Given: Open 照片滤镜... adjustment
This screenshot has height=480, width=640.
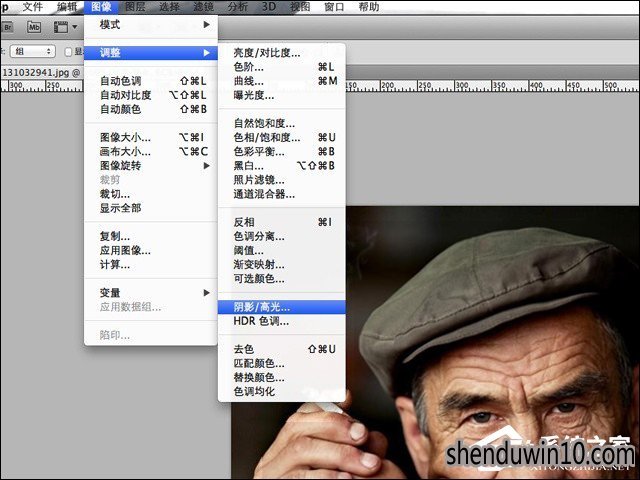Looking at the screenshot, I should [282, 180].
